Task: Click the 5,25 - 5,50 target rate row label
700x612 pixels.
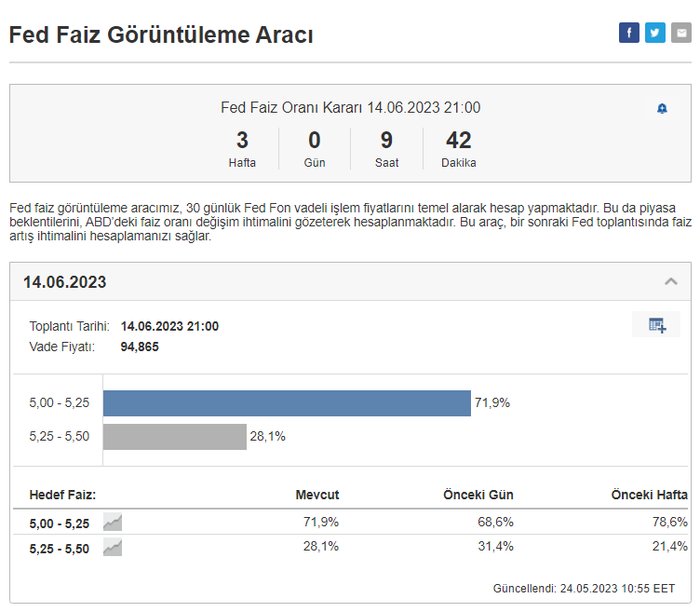Action: (x=60, y=549)
